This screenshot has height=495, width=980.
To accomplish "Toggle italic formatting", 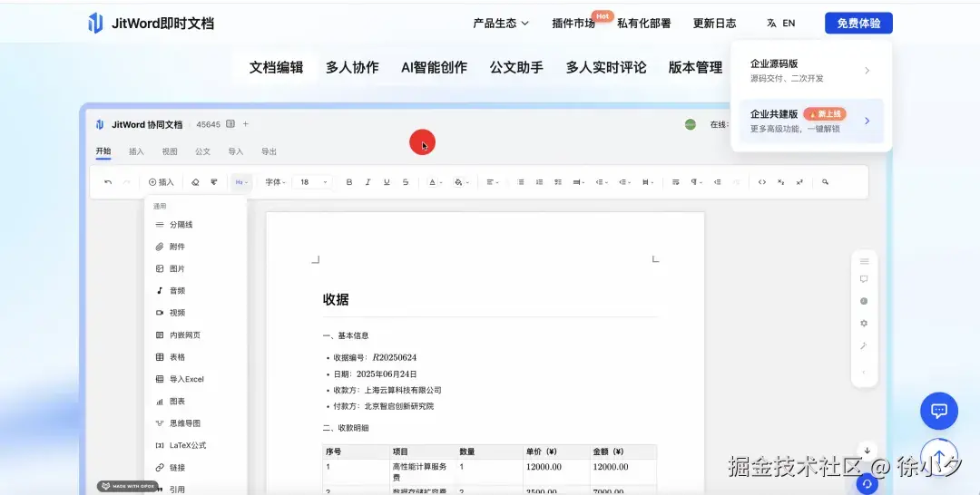I will coord(367,182).
